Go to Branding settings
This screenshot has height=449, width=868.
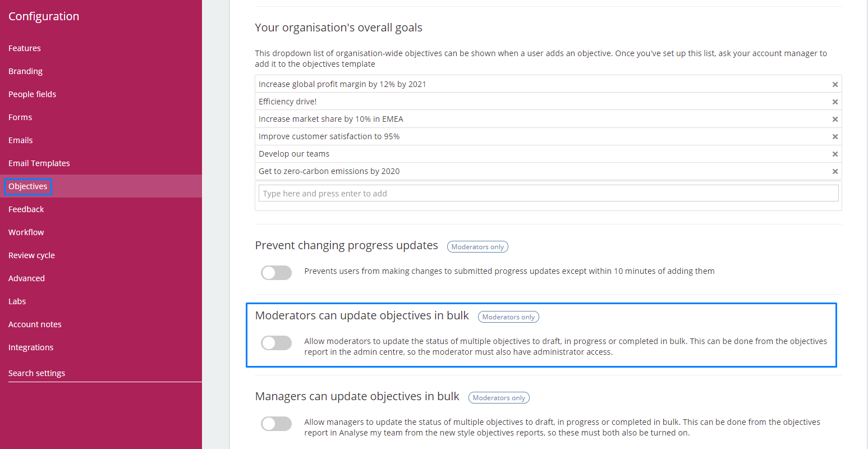pyautogui.click(x=25, y=71)
